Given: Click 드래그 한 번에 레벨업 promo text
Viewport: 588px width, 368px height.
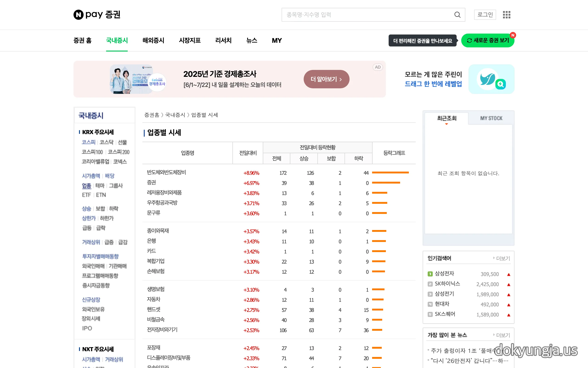Looking at the screenshot, I should coord(433,84).
